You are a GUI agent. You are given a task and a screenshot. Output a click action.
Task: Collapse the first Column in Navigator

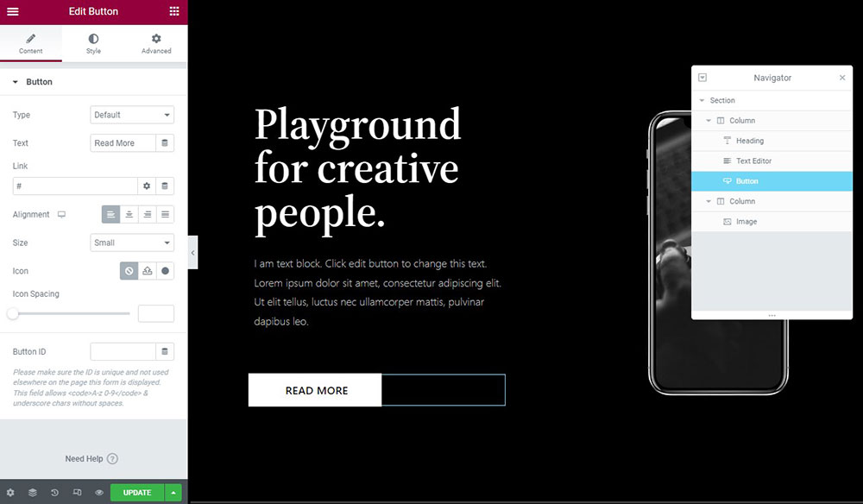(709, 121)
